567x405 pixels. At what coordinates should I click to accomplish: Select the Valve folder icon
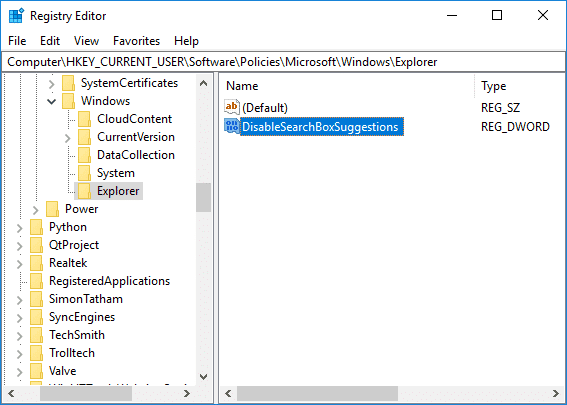coord(37,371)
